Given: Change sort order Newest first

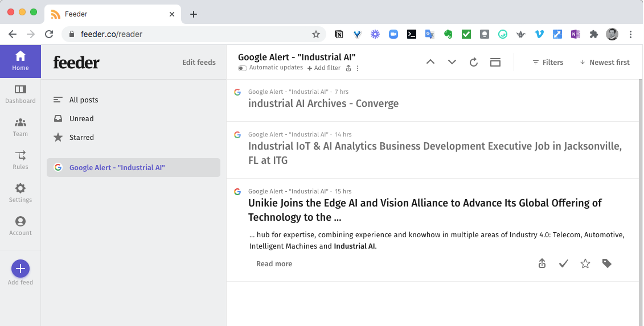Looking at the screenshot, I should [605, 63].
